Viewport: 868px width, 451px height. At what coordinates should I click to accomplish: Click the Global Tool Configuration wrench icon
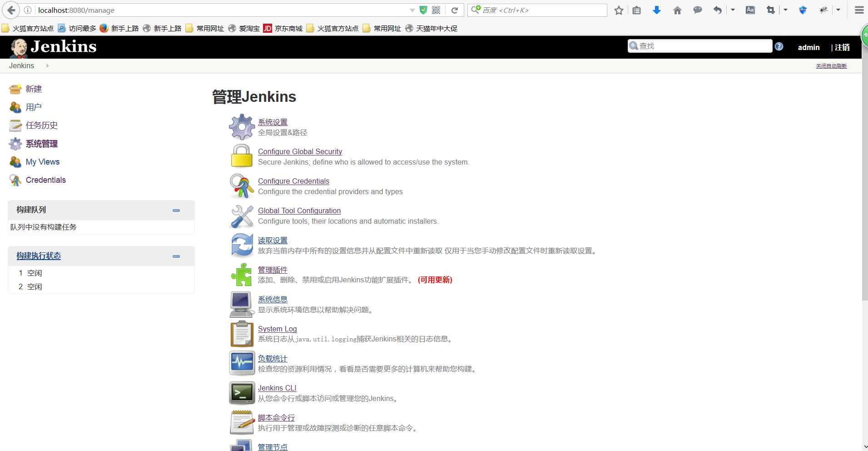pyautogui.click(x=242, y=216)
